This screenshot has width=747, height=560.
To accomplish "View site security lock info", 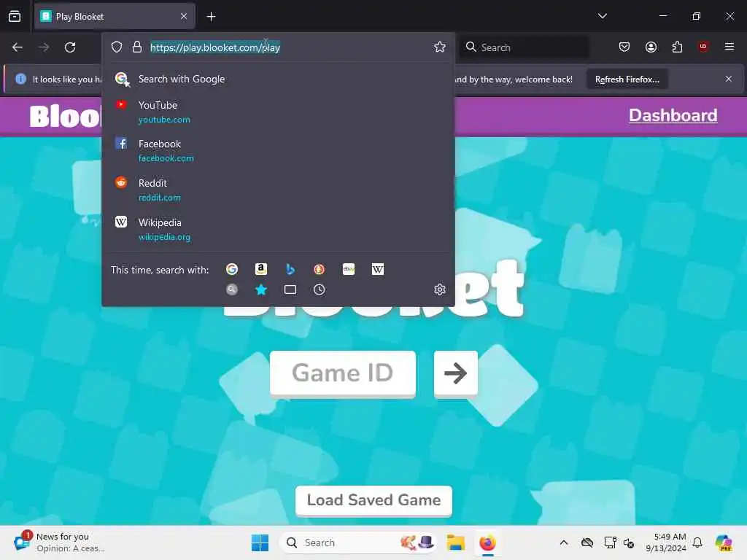I will 137,47.
